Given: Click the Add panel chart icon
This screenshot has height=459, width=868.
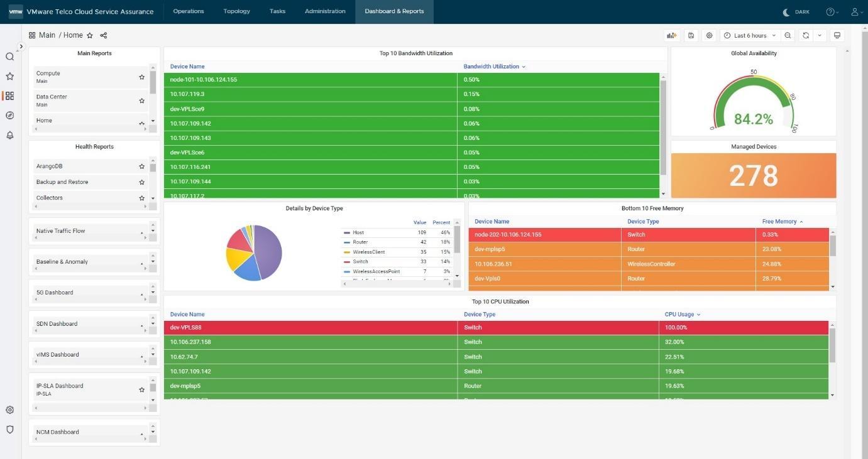Looking at the screenshot, I should click(x=672, y=36).
